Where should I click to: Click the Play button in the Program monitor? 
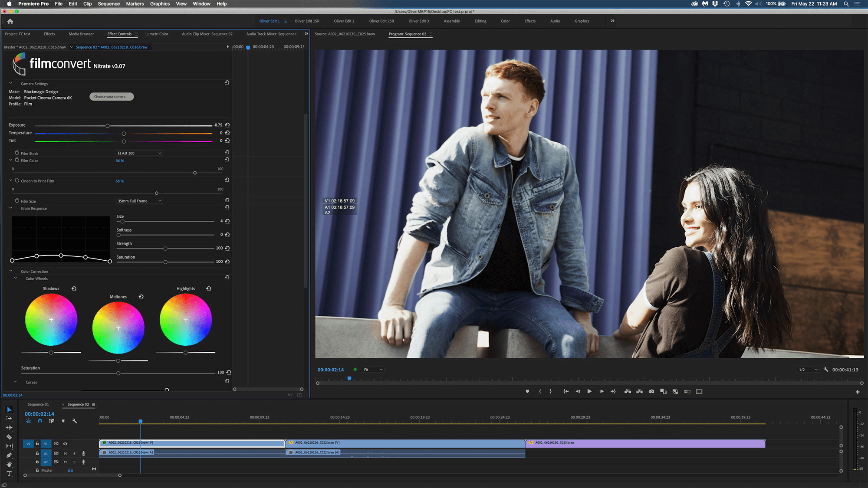(x=589, y=391)
